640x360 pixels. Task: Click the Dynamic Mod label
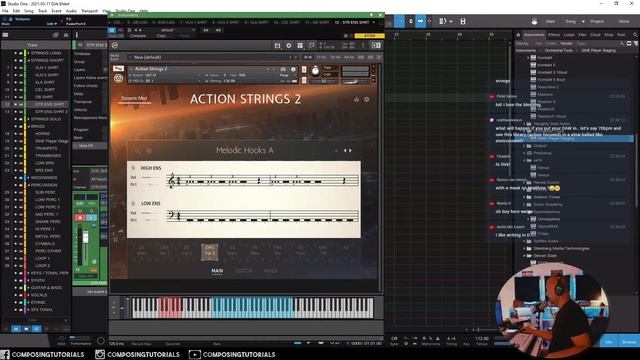tap(134, 98)
